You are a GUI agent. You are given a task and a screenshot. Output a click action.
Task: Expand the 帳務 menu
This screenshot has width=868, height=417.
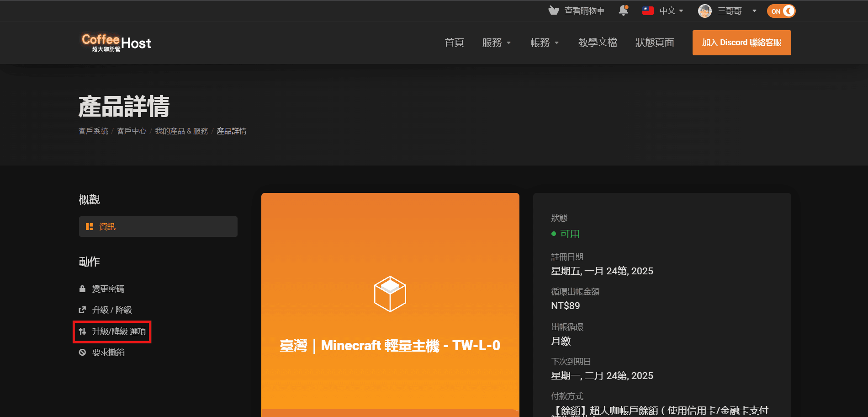(545, 43)
